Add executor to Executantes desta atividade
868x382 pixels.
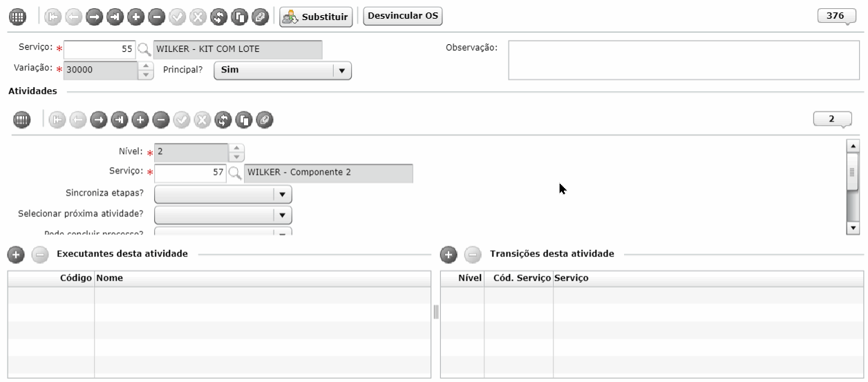click(15, 254)
